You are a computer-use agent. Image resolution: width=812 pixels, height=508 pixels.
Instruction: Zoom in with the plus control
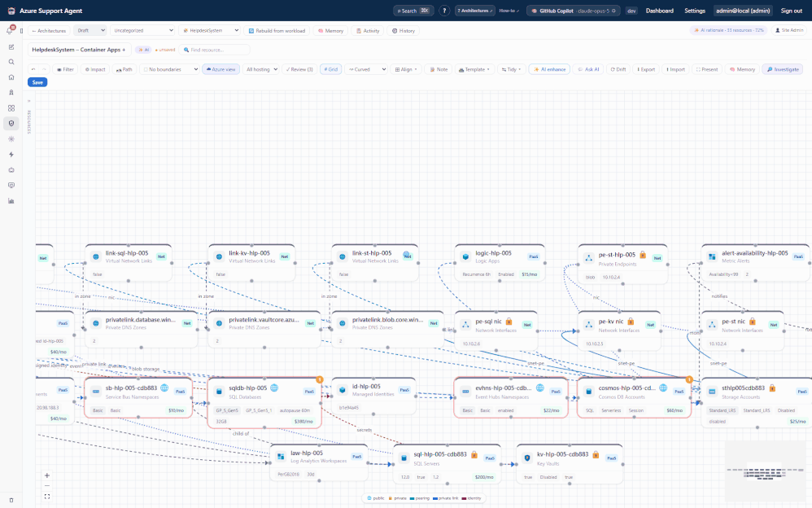[47, 475]
